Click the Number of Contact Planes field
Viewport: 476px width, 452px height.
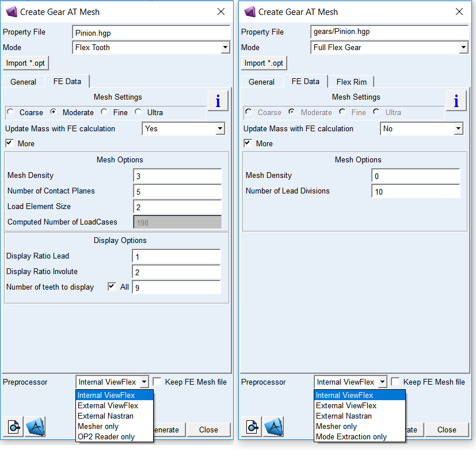tap(177, 191)
